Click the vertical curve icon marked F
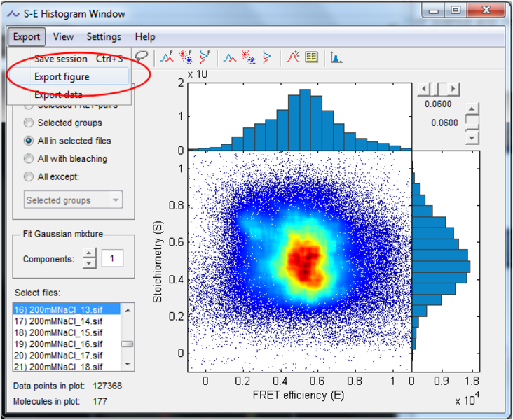Screen dimensions: 513x420 (x=205, y=57)
